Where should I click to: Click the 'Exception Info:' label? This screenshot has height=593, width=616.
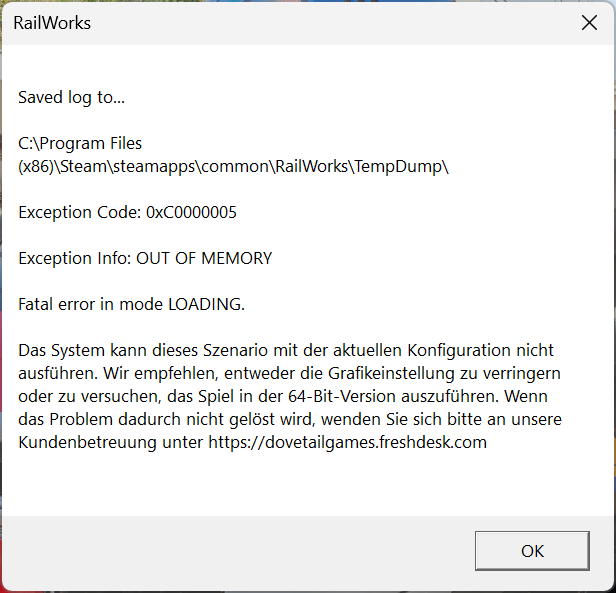pyautogui.click(x=75, y=259)
